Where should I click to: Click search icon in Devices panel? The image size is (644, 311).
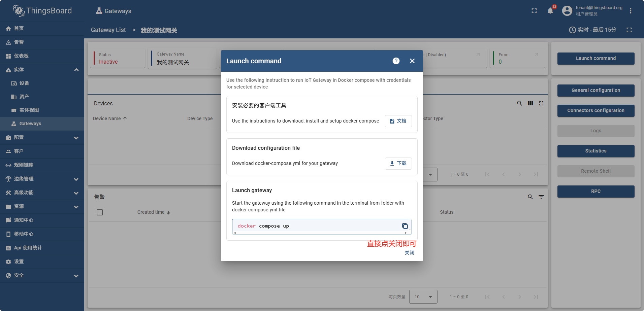pyautogui.click(x=520, y=103)
